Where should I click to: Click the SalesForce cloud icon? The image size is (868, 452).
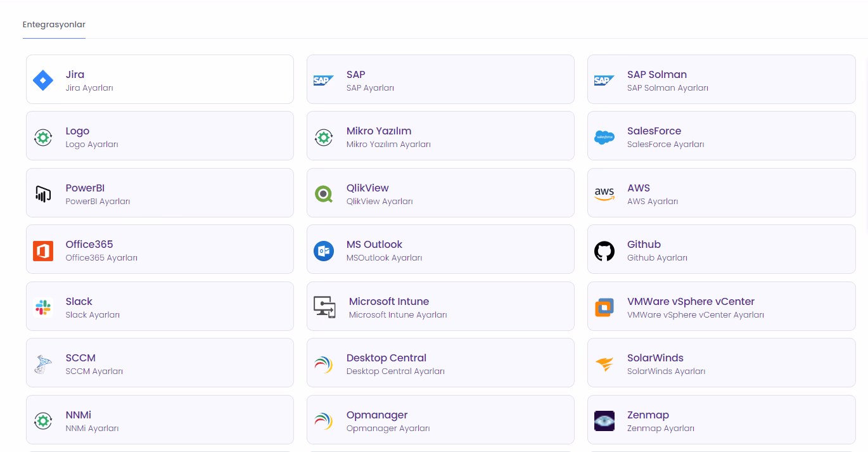coord(604,137)
